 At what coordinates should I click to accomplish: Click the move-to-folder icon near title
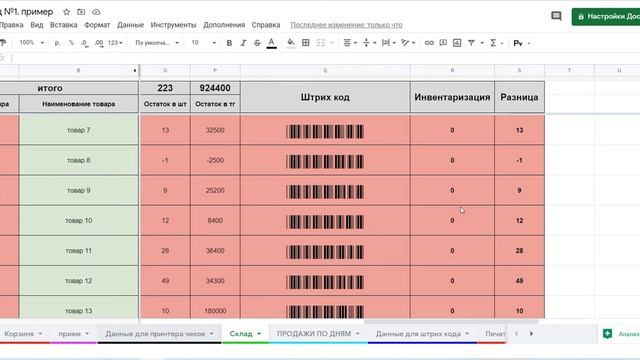click(81, 12)
